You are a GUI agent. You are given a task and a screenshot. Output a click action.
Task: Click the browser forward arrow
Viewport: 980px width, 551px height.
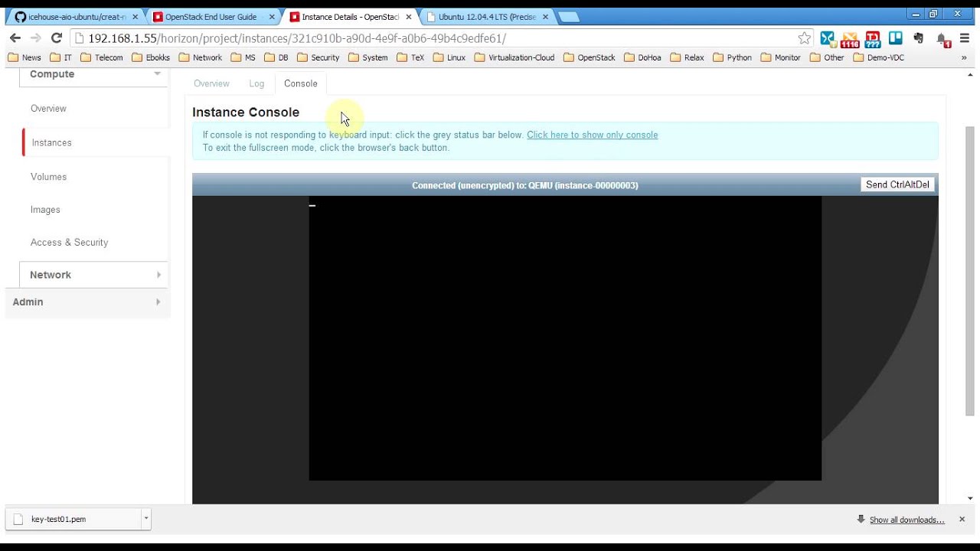35,38
